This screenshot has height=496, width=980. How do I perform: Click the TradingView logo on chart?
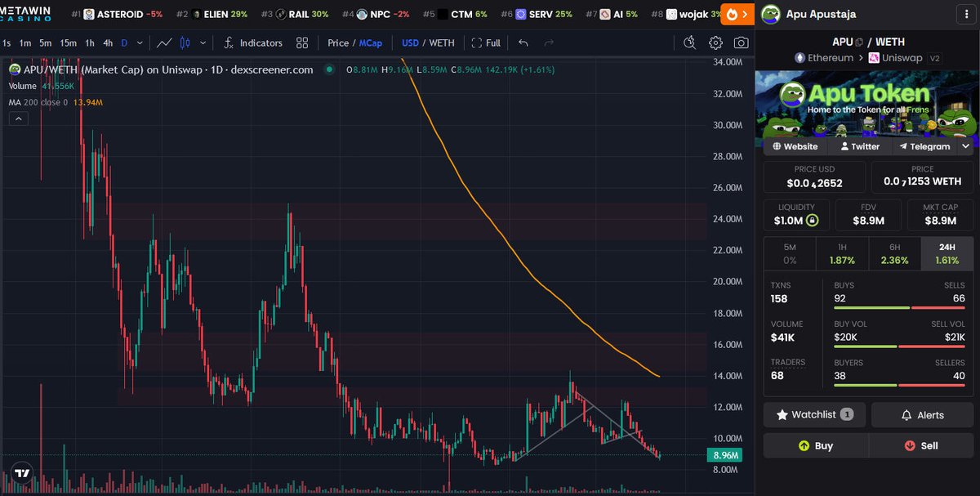coord(22,472)
